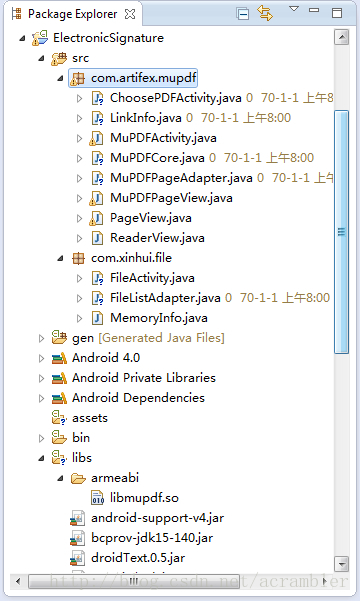Expand FileListAdapter.java node
Image resolution: width=360 pixels, height=601 pixels.
(79, 298)
